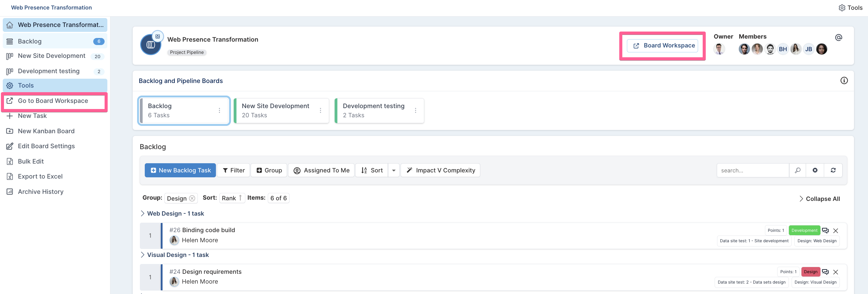Open Backlog in the sidebar
The height and width of the screenshot is (294, 868).
[55, 41]
